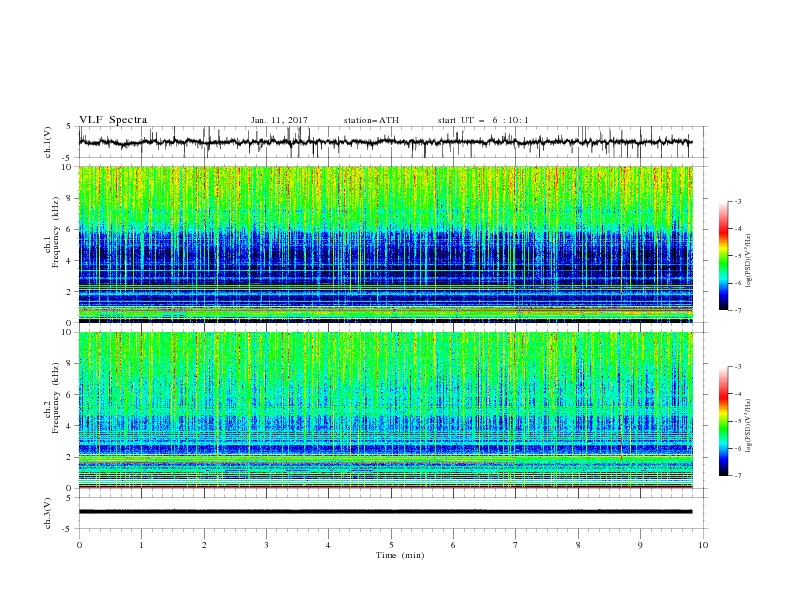The height and width of the screenshot is (612, 792).
Task: Click the "6" kHz tick of ch.2 frequency axis
Action: [70, 395]
